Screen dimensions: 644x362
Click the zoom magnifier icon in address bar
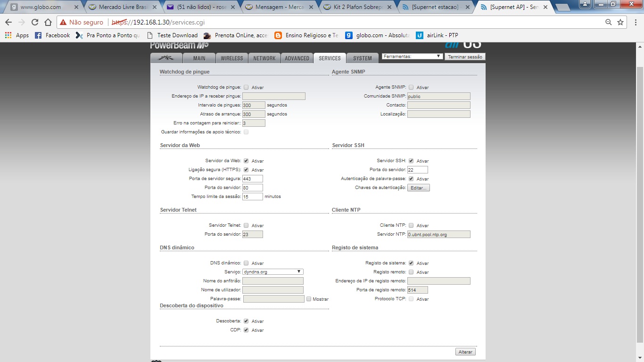pyautogui.click(x=609, y=22)
